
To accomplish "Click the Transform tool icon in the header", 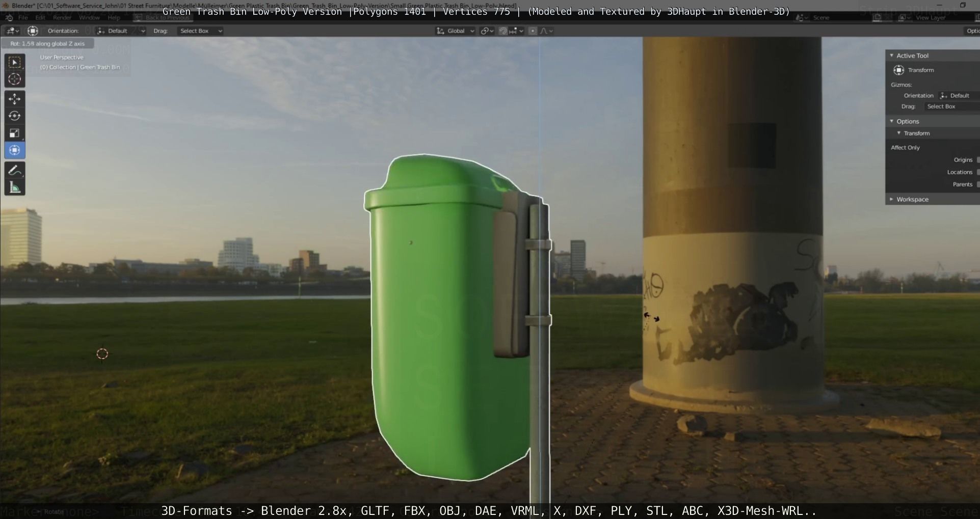I will tap(33, 31).
